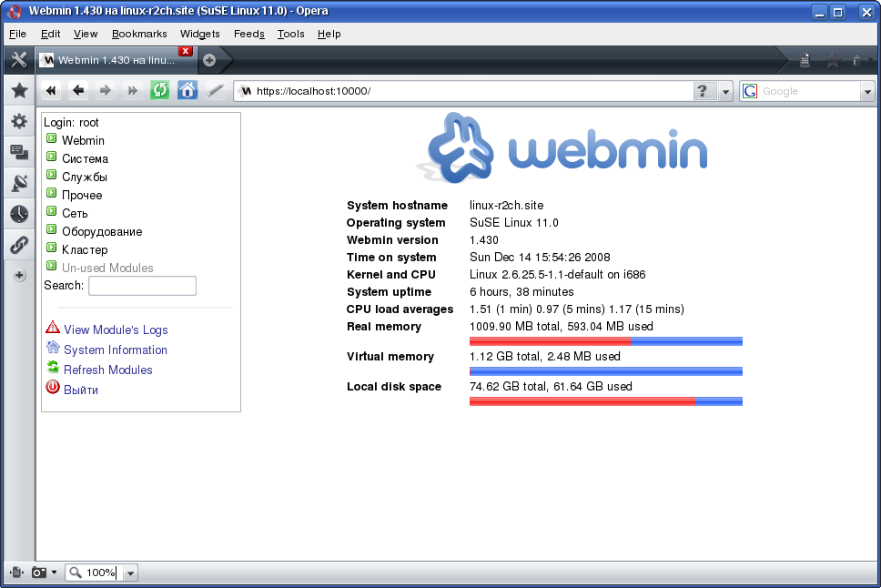This screenshot has width=881, height=588.
Task: Open the Google search engine dropdown
Action: [867, 92]
